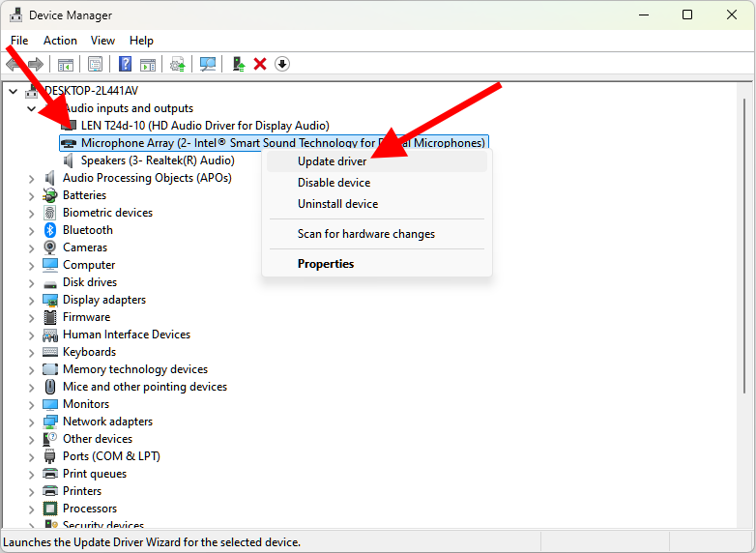Select Disable device in context menu
The height and width of the screenshot is (553, 756).
point(334,183)
